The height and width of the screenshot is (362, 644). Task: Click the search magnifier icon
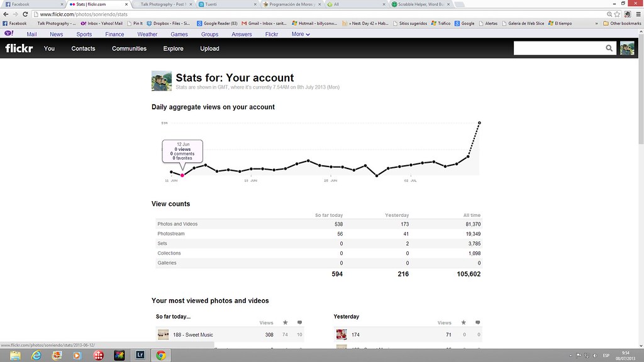609,48
